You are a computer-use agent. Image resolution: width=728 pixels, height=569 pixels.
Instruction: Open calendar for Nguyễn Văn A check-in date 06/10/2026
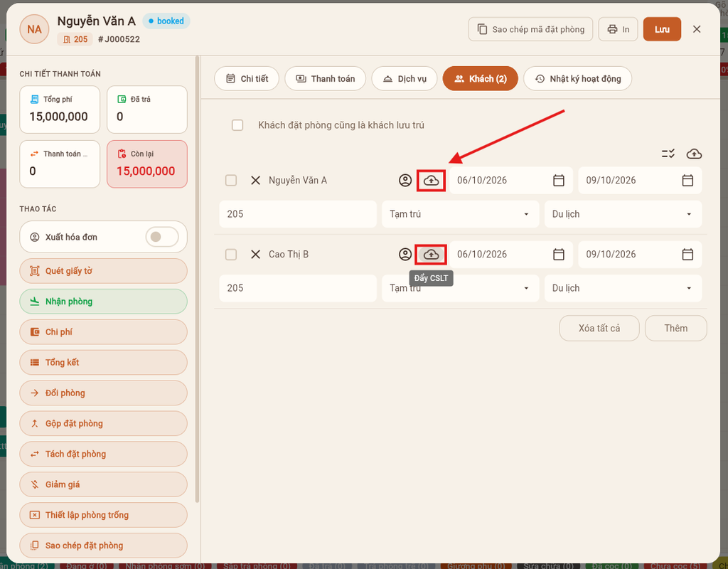pyautogui.click(x=559, y=180)
